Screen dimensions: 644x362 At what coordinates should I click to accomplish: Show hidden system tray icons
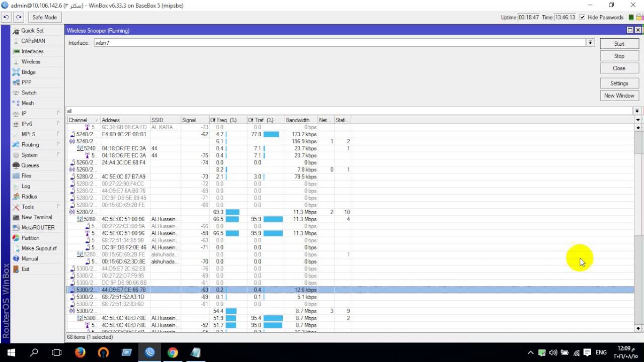click(530, 352)
